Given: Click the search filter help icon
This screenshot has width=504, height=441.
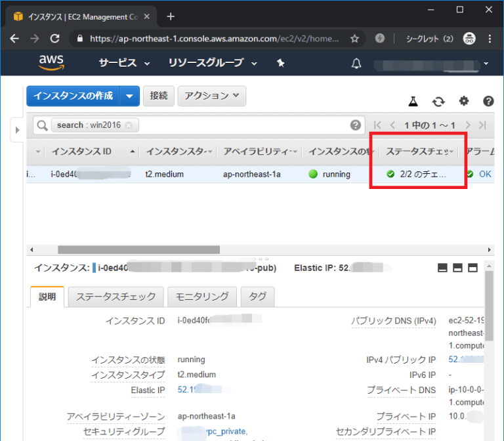Looking at the screenshot, I should [355, 125].
